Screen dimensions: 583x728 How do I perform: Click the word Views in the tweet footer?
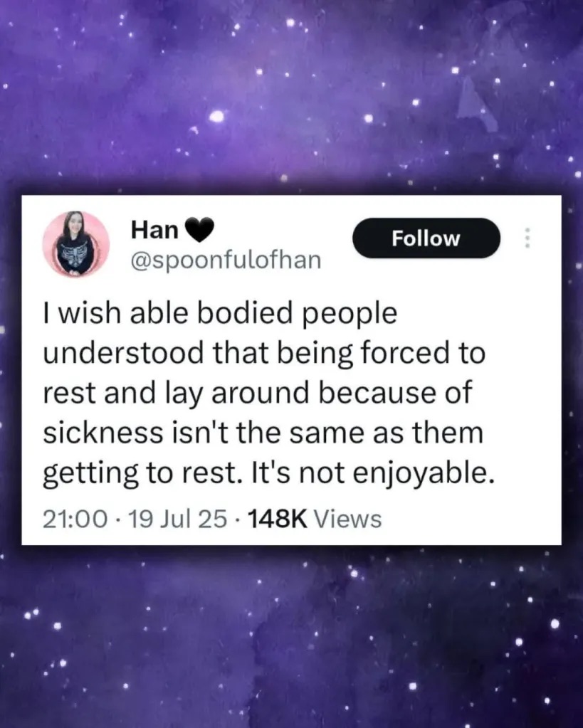(x=348, y=519)
